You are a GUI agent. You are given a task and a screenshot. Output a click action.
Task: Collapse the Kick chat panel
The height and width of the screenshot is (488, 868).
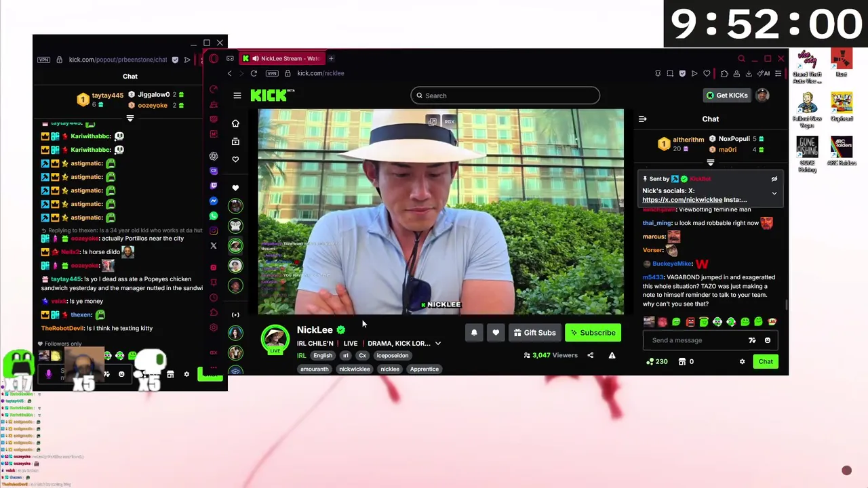pos(642,119)
